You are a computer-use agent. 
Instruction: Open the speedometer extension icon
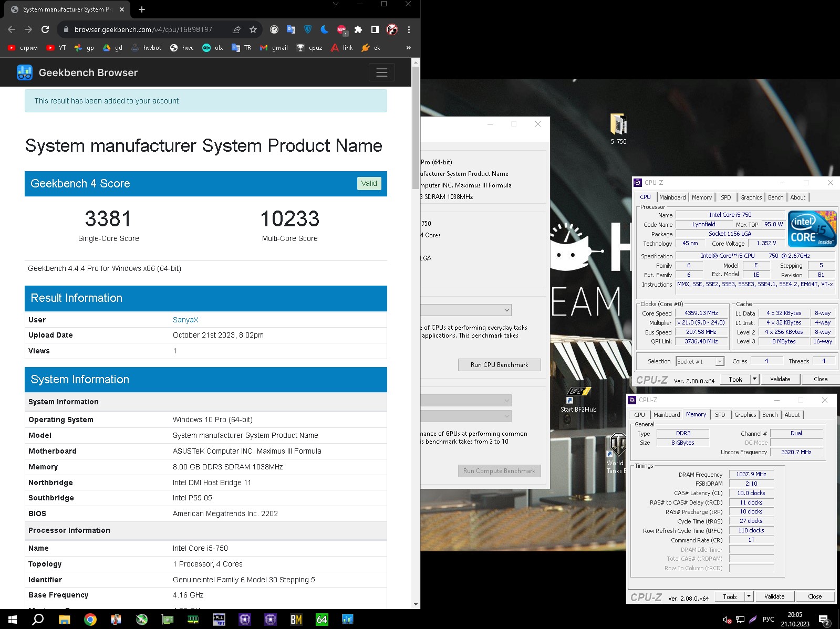274,29
